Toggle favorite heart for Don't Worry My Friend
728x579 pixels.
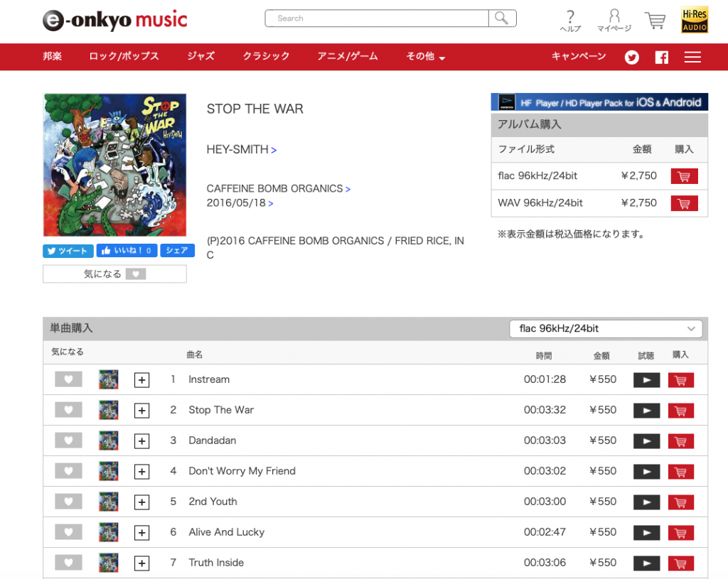[x=68, y=471]
